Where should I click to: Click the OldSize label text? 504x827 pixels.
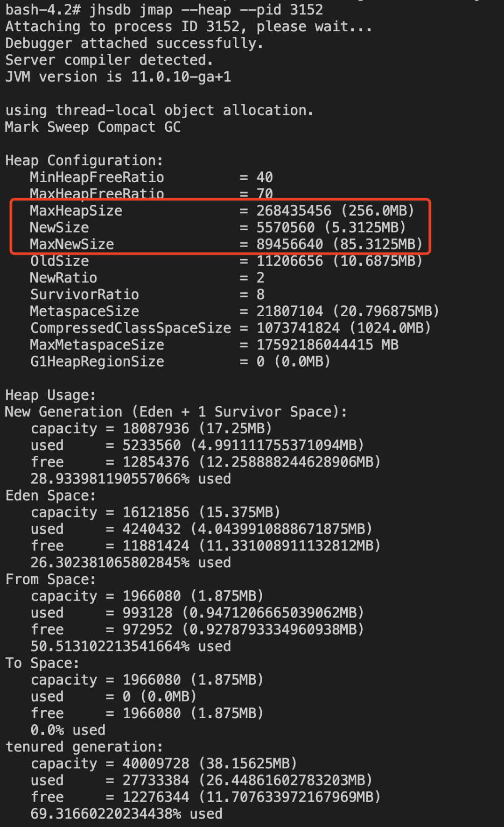coord(60,261)
